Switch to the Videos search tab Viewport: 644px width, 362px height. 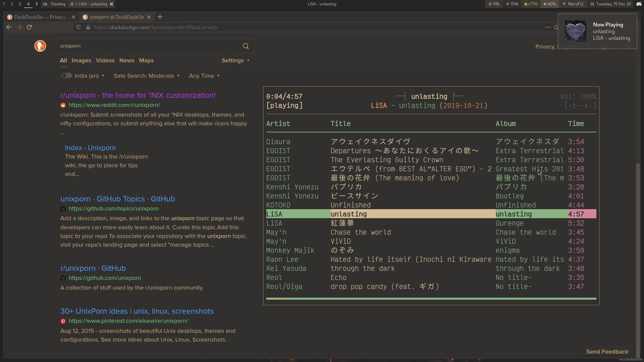(x=105, y=60)
